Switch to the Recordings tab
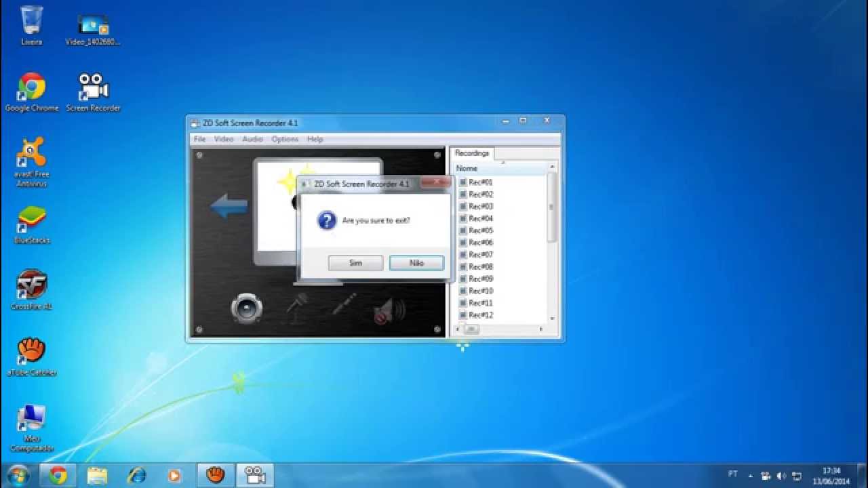Screen dimensions: 868x488 tap(472, 153)
